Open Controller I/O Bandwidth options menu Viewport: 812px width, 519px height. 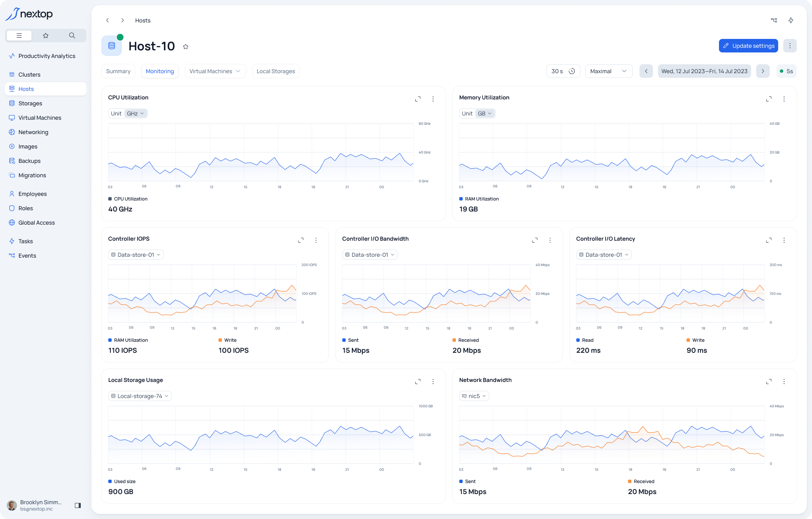pyautogui.click(x=550, y=240)
